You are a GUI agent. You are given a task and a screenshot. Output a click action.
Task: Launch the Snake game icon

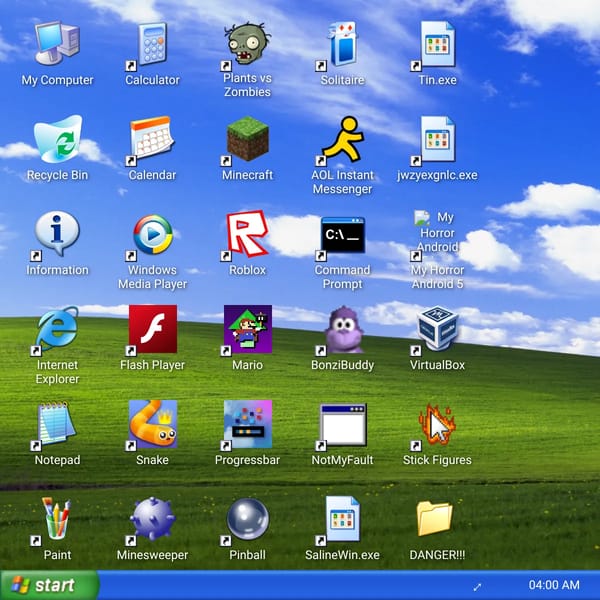[x=153, y=424]
